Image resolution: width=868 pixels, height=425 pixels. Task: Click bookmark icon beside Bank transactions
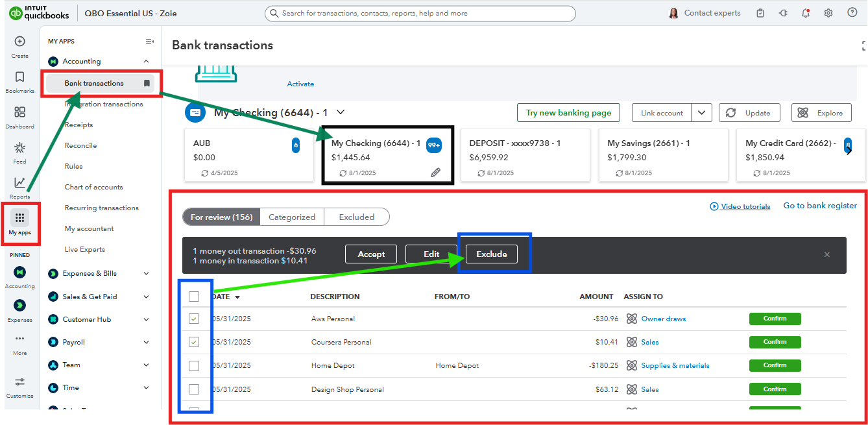coord(147,83)
